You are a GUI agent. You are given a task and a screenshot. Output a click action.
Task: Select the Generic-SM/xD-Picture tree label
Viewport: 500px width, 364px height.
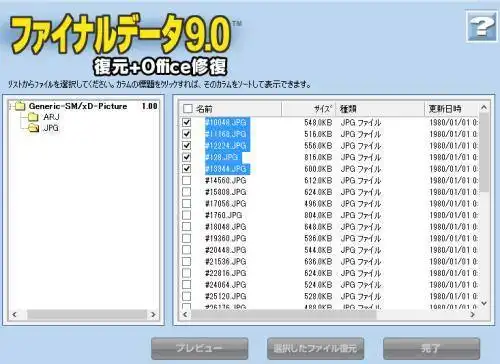tap(78, 106)
